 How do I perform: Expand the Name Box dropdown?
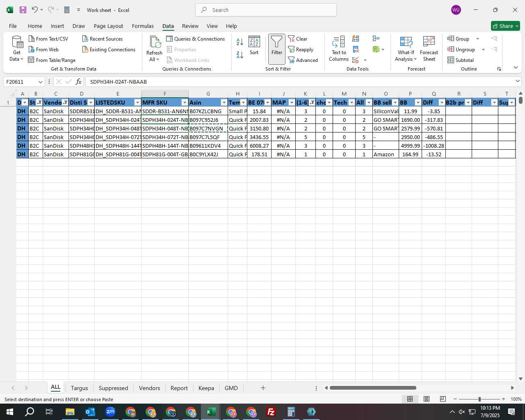click(40, 82)
